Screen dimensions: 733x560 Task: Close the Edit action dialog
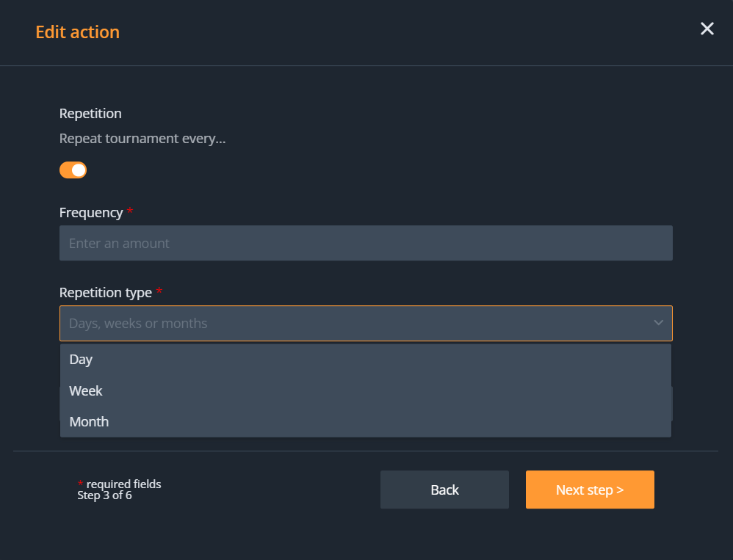click(707, 29)
